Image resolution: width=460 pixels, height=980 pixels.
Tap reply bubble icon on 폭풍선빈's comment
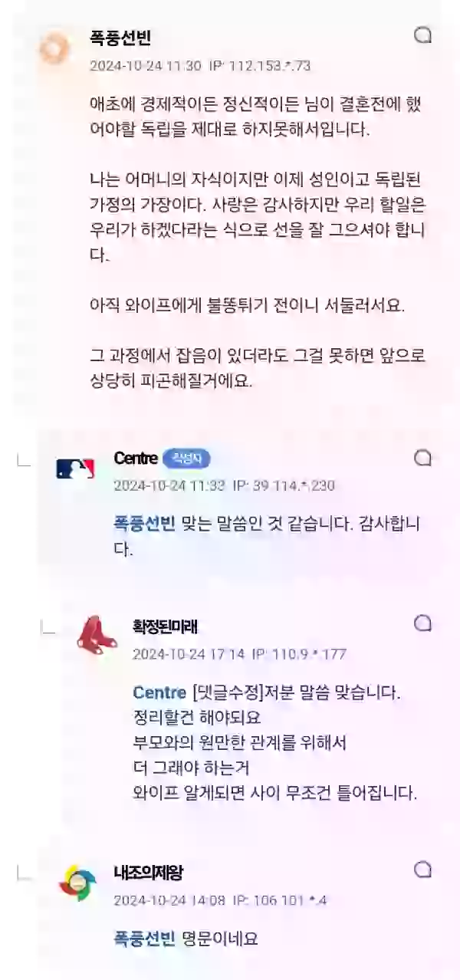tap(422, 35)
